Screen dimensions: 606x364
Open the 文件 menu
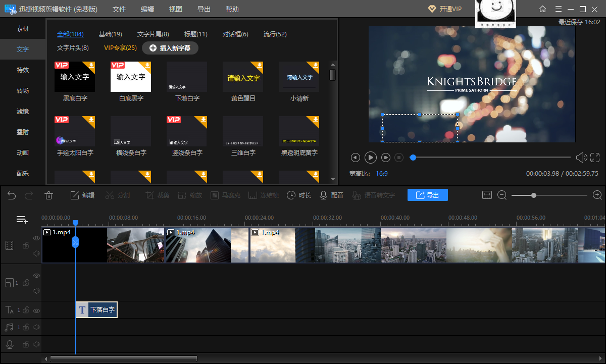tap(119, 9)
